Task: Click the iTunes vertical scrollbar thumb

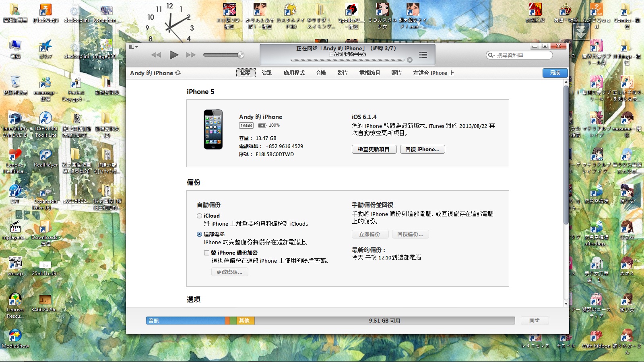Action: click(x=566, y=155)
